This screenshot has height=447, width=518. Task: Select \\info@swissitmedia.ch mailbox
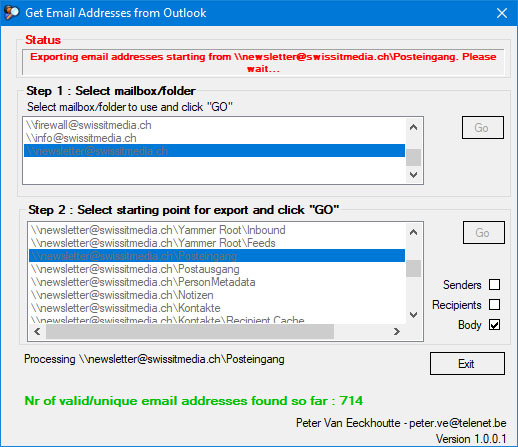click(214, 138)
